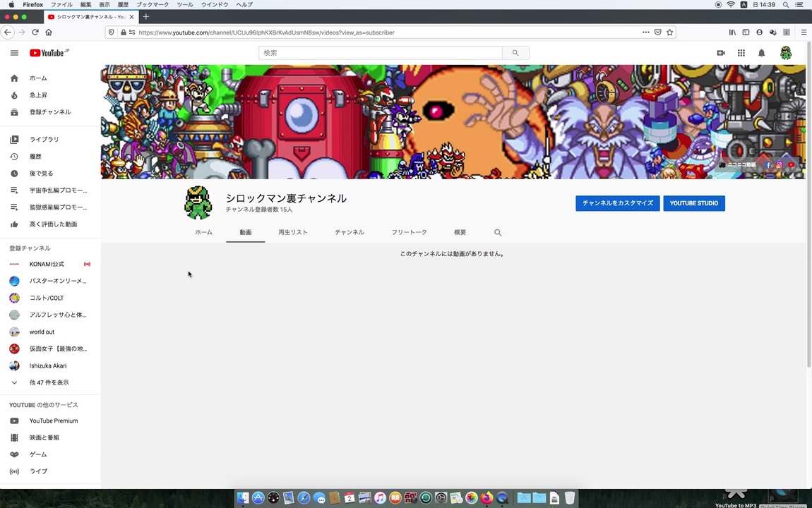The width and height of the screenshot is (812, 508).
Task: Open the ブックマーク menu in menu bar
Action: click(x=153, y=5)
